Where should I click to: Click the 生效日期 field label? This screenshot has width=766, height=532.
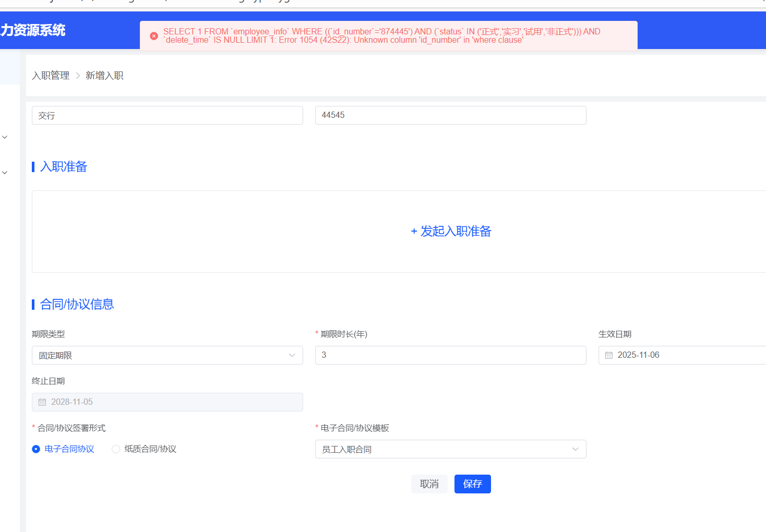coord(615,334)
